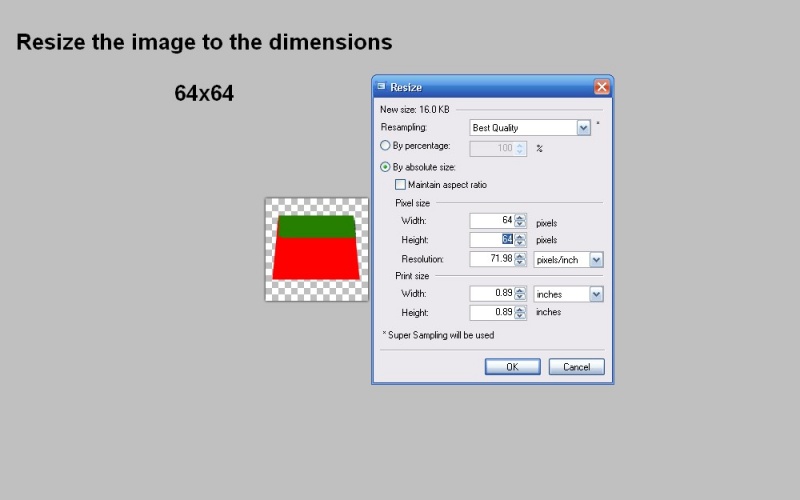Decrease pixel Height with the down arrow
The width and height of the screenshot is (800, 500).
tap(520, 243)
